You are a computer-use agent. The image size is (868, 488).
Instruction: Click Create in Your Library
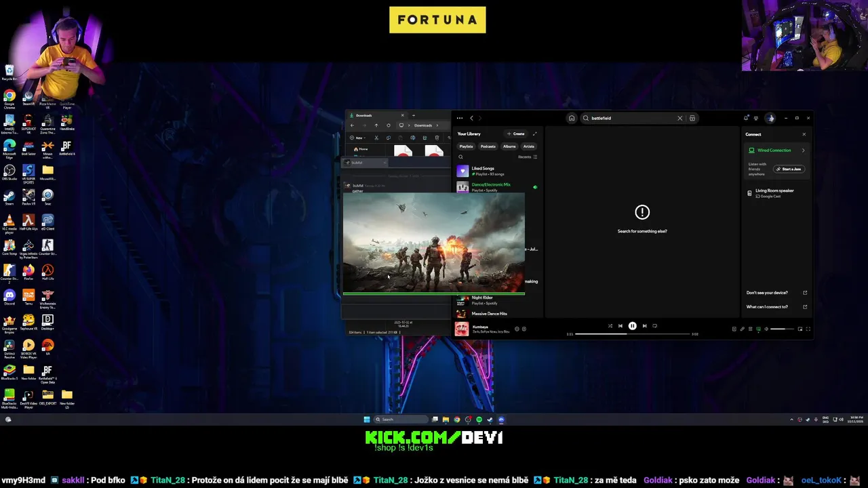(516, 134)
